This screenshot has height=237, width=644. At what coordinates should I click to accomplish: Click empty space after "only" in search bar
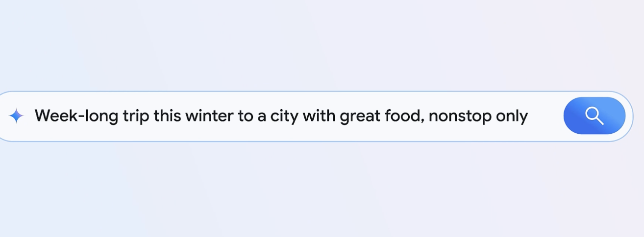click(545, 117)
